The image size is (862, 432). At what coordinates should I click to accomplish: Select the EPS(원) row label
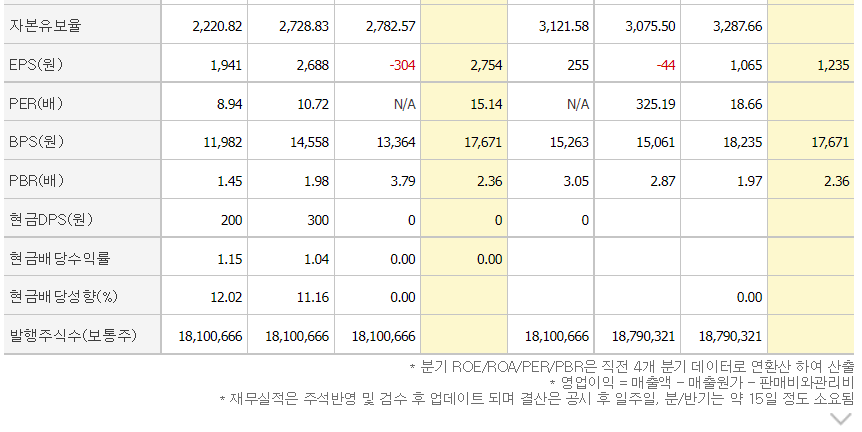(36, 65)
